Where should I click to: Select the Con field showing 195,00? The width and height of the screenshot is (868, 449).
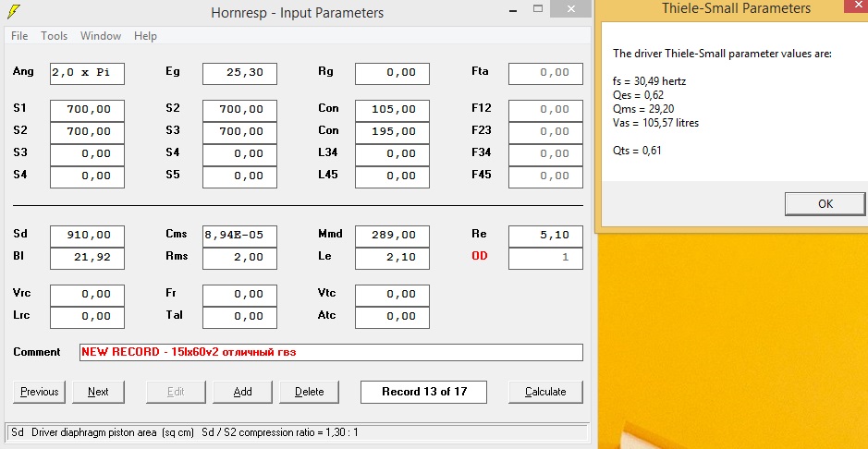tap(393, 133)
